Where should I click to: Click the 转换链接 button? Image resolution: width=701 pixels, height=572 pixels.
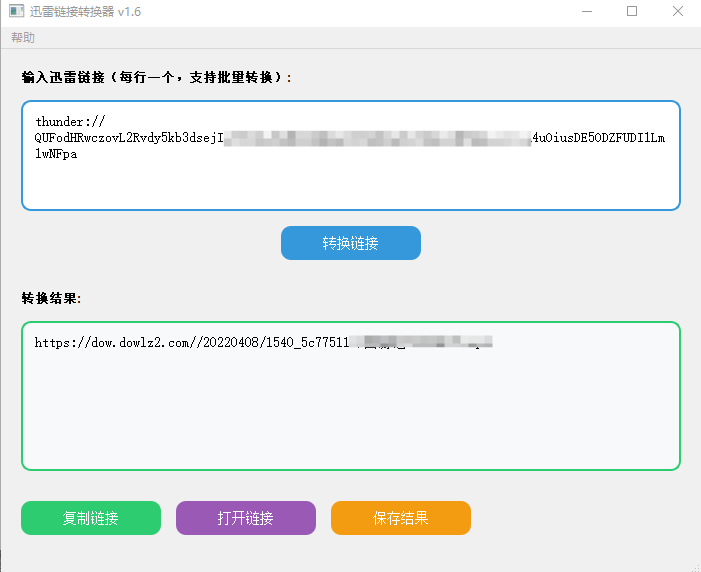(x=350, y=243)
